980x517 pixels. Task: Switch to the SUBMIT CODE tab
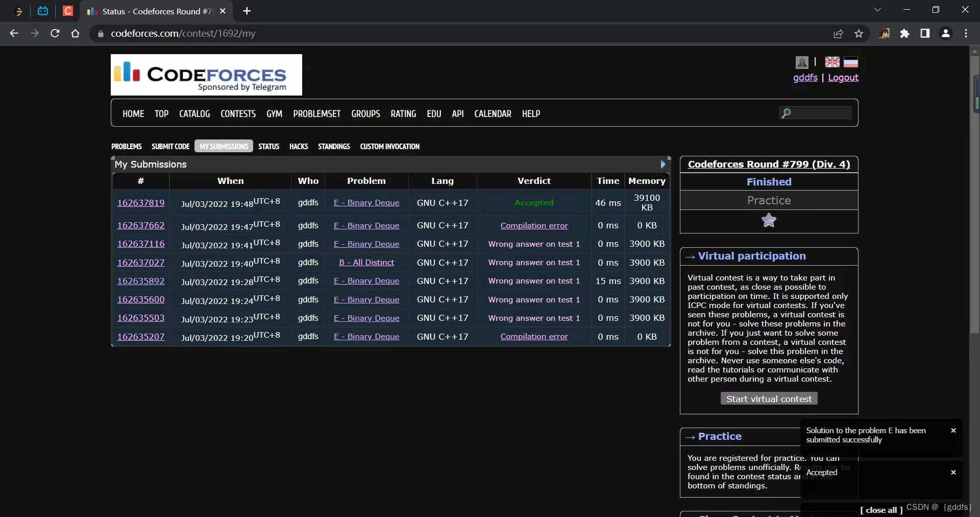(x=170, y=147)
